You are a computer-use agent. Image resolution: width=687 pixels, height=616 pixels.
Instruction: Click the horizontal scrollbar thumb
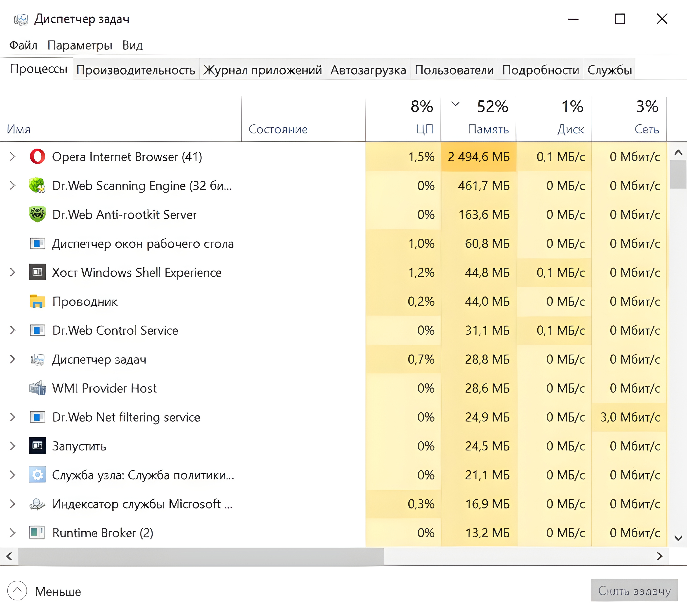(201, 556)
